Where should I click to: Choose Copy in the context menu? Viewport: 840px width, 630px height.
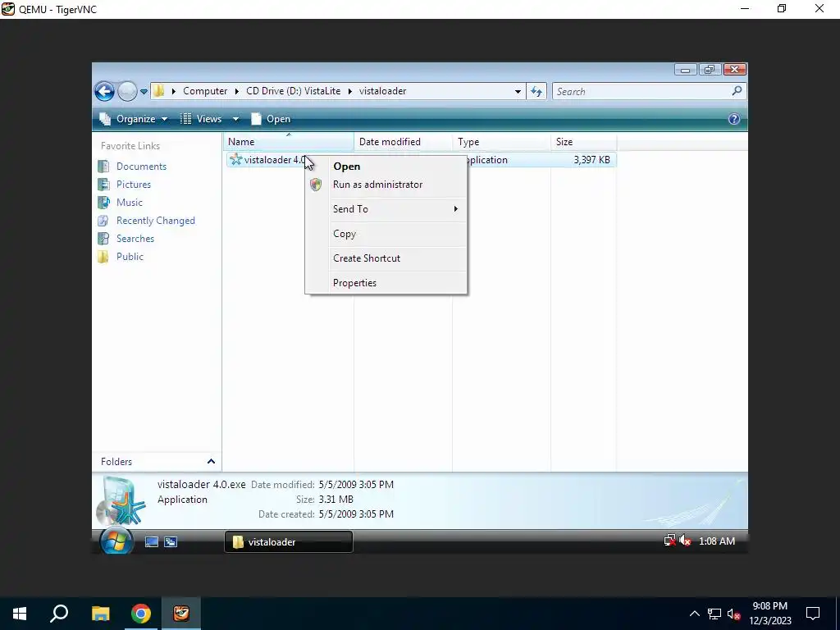point(386,234)
